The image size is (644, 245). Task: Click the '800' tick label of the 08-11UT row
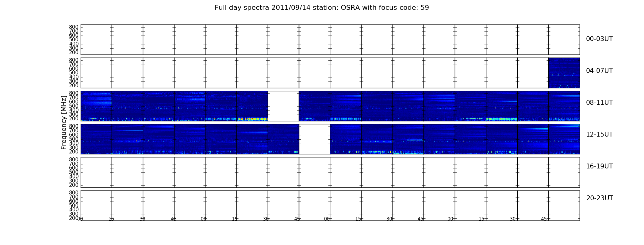pyautogui.click(x=74, y=93)
